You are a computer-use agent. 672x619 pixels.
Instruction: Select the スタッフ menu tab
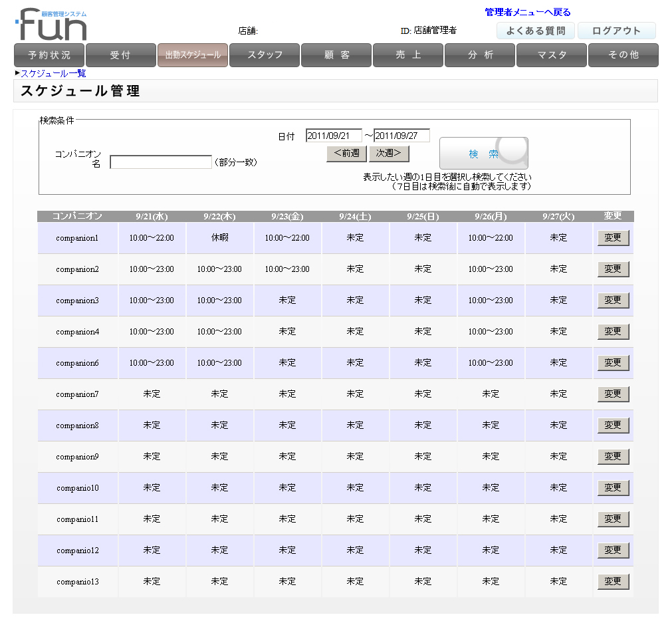(x=265, y=55)
